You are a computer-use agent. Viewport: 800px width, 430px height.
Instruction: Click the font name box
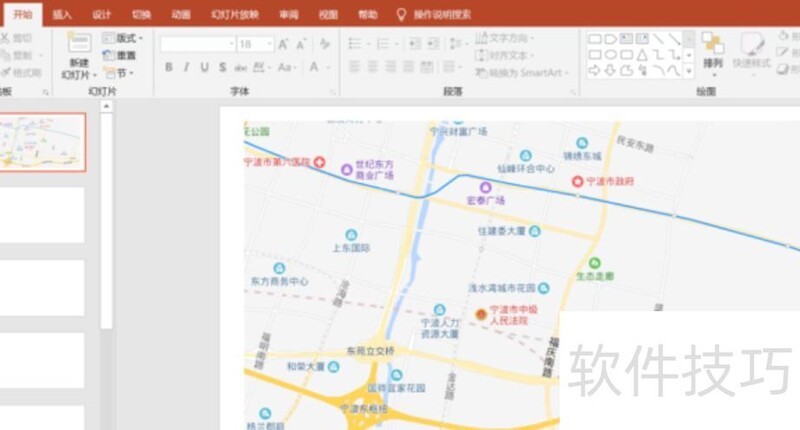tap(198, 44)
